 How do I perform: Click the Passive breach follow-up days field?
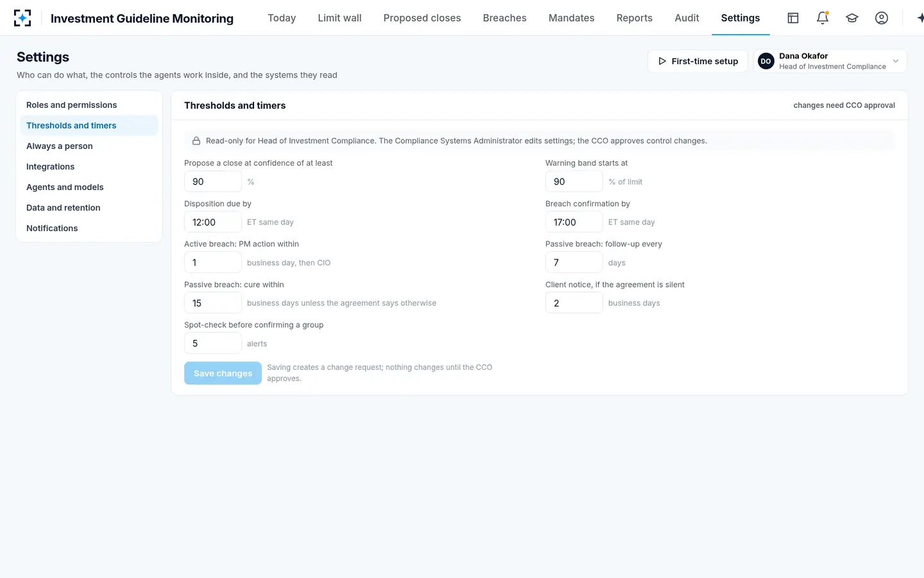click(x=574, y=263)
